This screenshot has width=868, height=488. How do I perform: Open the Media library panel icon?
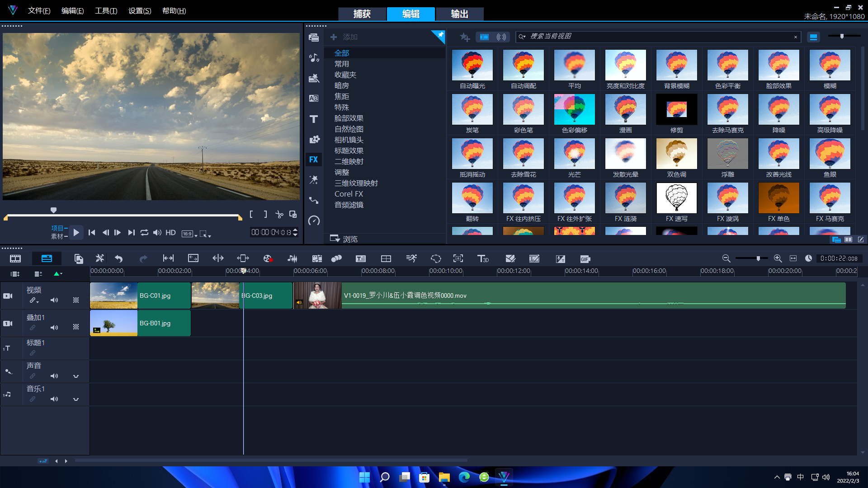click(314, 38)
